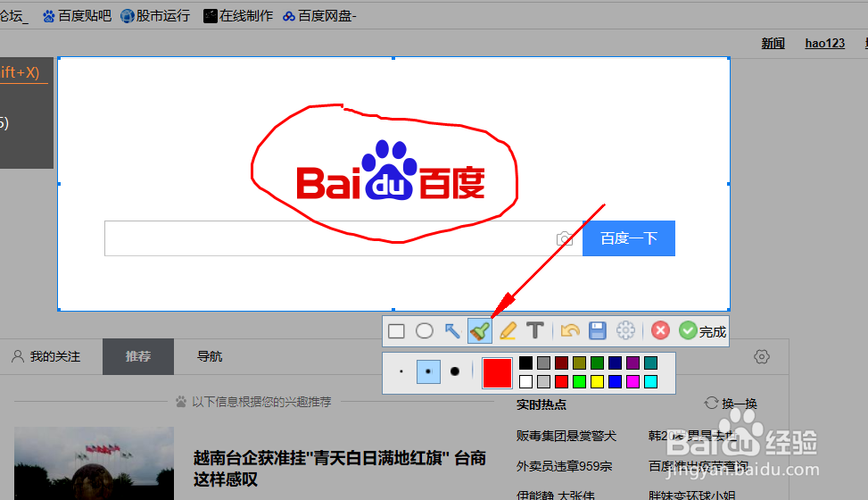
Task: Open the 在线制作 bookmark
Action: coord(238,16)
